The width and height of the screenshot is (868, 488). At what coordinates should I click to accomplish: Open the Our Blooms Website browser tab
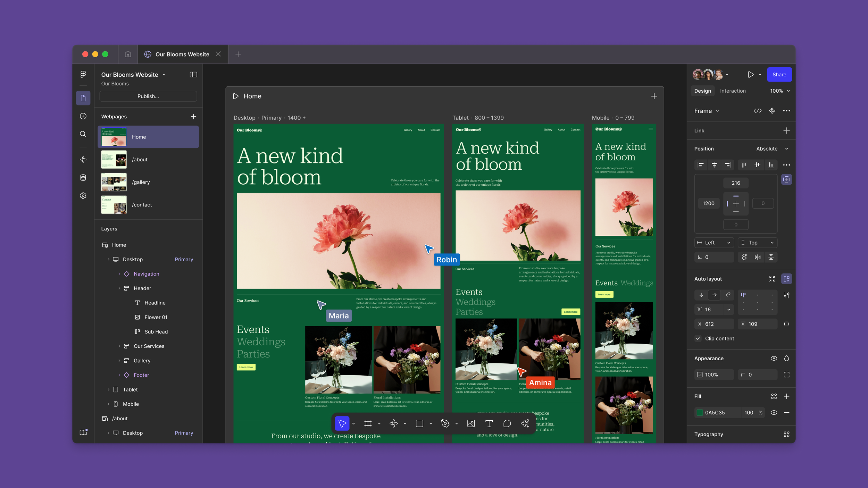click(x=182, y=54)
